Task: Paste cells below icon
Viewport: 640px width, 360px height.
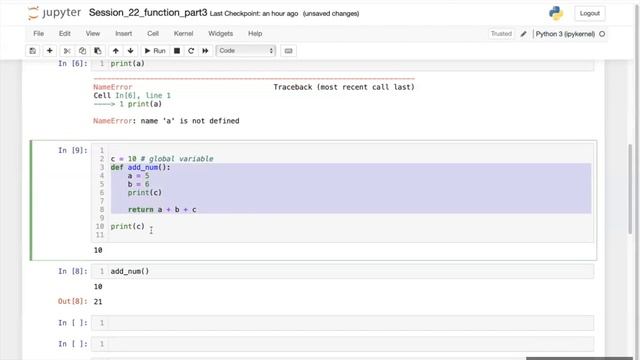Action: click(98, 51)
